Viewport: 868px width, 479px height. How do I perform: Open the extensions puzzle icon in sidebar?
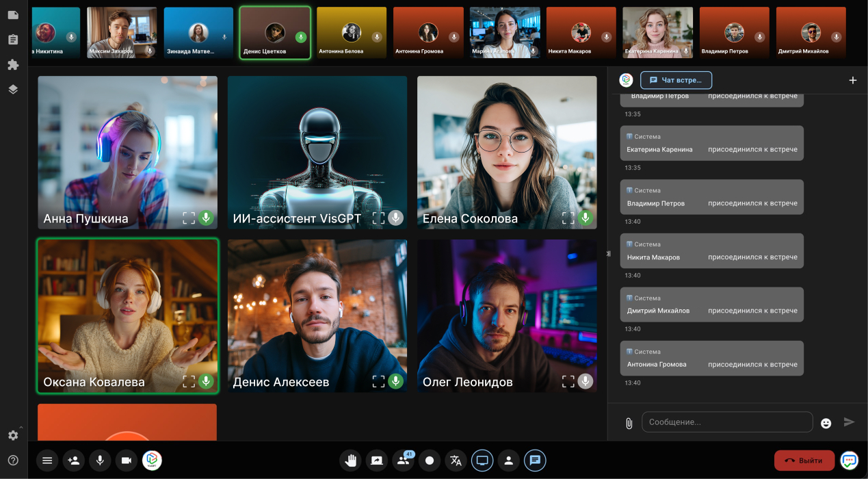[x=12, y=65]
